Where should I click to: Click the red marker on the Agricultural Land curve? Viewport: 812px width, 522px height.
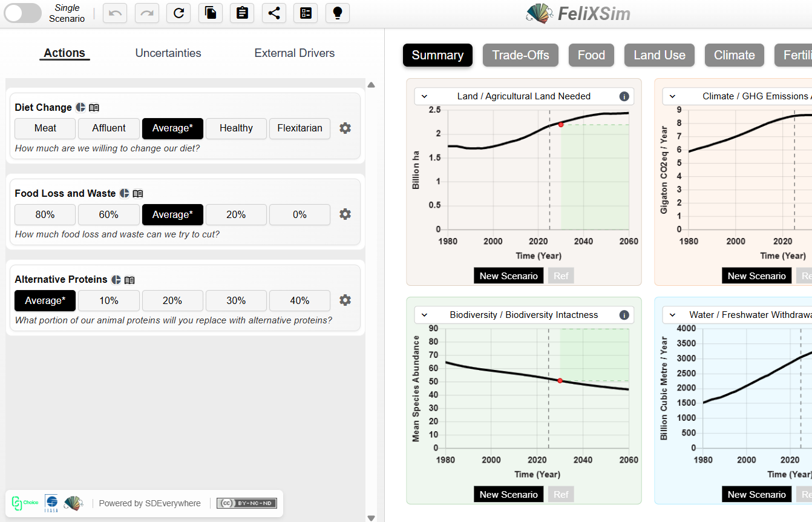click(x=561, y=125)
